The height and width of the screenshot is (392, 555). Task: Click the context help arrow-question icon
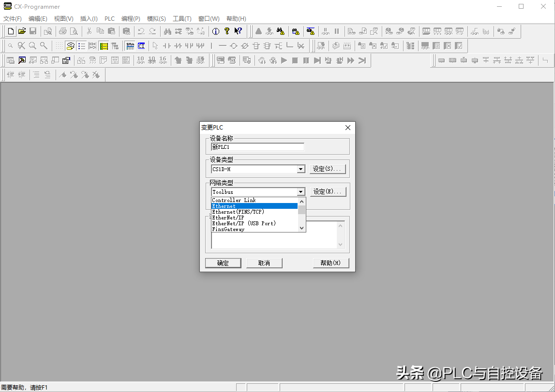pyautogui.click(x=238, y=31)
